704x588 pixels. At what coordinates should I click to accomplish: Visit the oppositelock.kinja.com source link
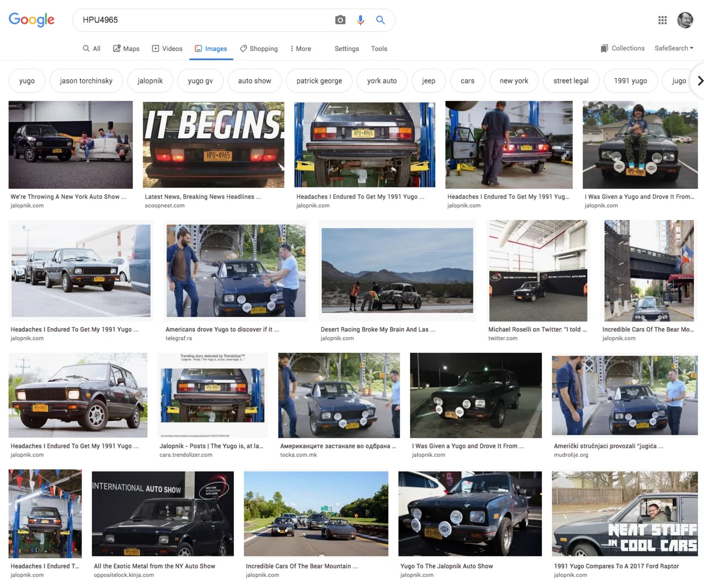[124, 575]
